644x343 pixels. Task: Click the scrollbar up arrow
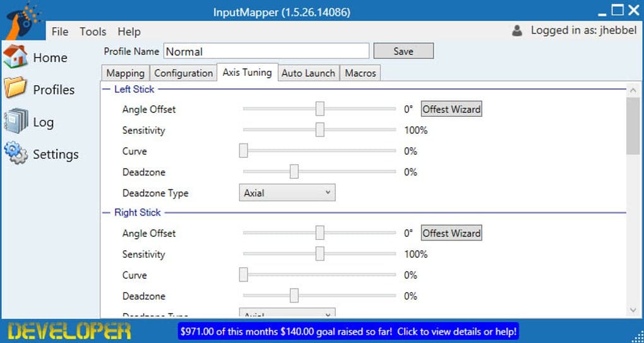[x=633, y=90]
